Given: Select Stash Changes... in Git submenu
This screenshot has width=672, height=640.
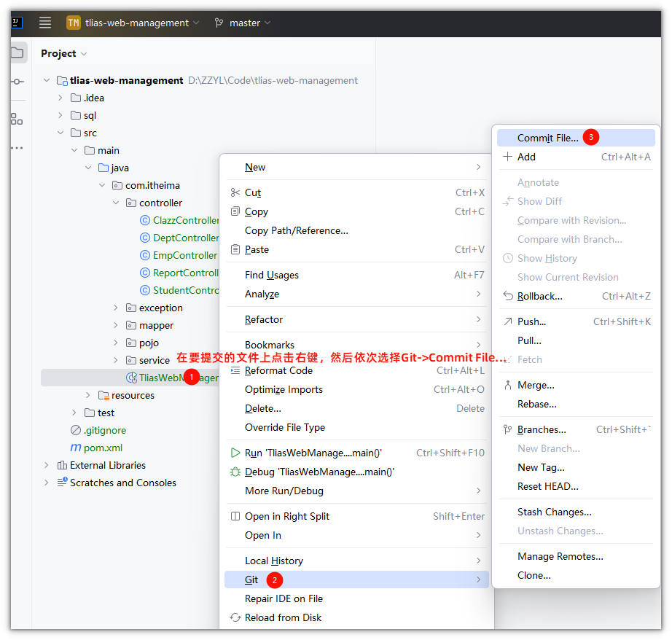Looking at the screenshot, I should click(576, 512).
